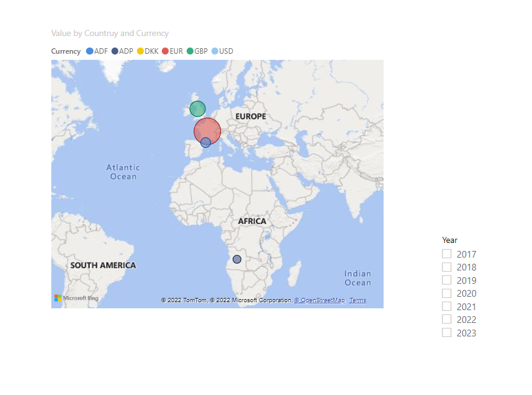Click the ADF legend text

pyautogui.click(x=101, y=51)
